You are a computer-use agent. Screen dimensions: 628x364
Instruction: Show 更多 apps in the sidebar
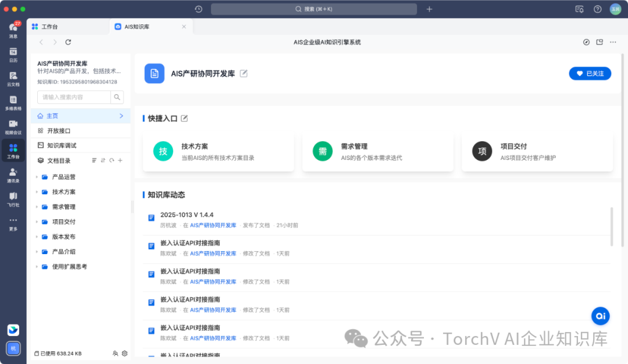pyautogui.click(x=13, y=223)
